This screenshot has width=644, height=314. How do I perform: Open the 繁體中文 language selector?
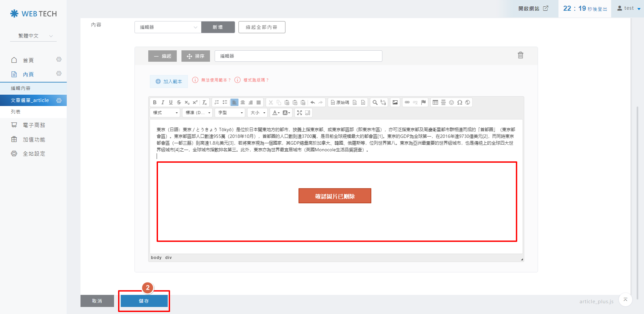click(x=34, y=36)
